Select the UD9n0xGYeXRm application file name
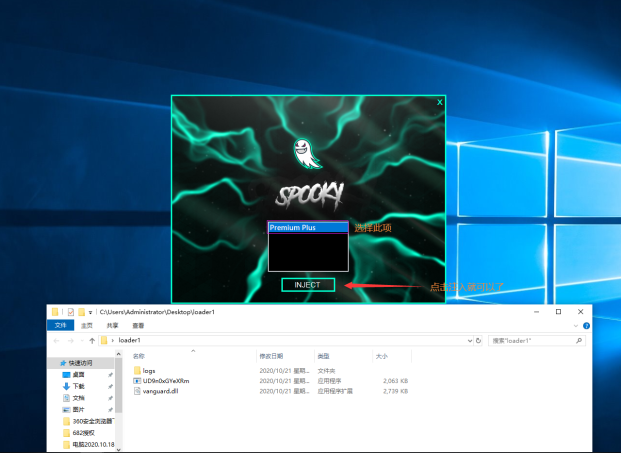The width and height of the screenshot is (621, 453). 166,381
